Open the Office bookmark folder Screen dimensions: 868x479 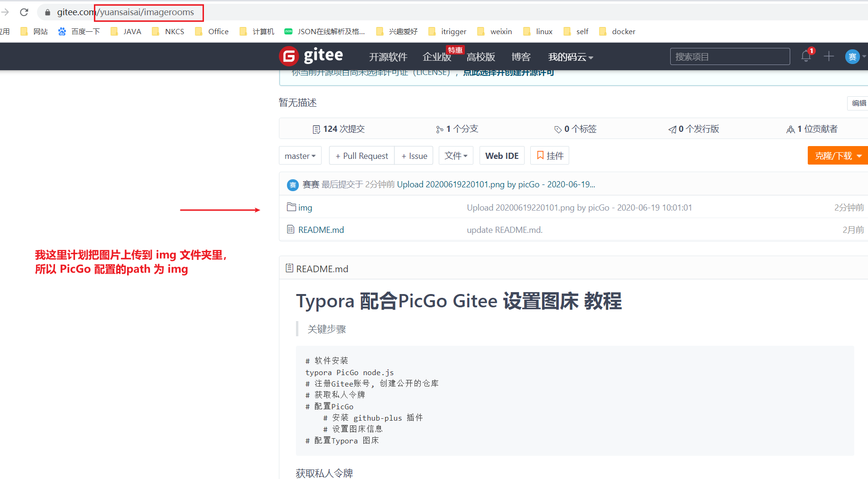[x=212, y=31]
